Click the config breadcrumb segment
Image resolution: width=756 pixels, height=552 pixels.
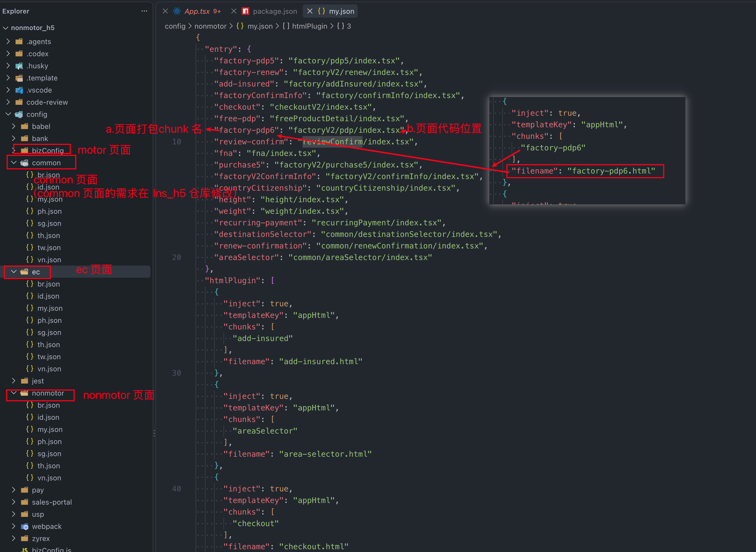[x=175, y=26]
